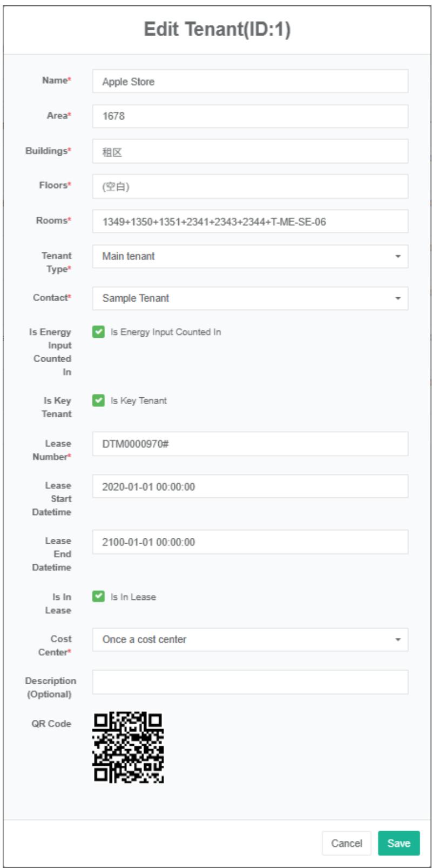Focus the Rooms field with room numbers
The height and width of the screenshot is (868, 432).
tap(249, 222)
